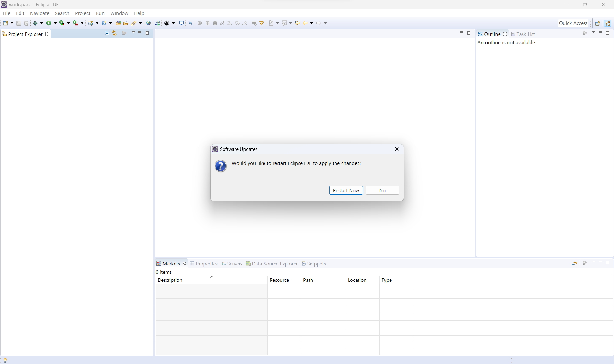Switch to the Properties tab
The height and width of the screenshot is (364, 614).
click(x=204, y=264)
